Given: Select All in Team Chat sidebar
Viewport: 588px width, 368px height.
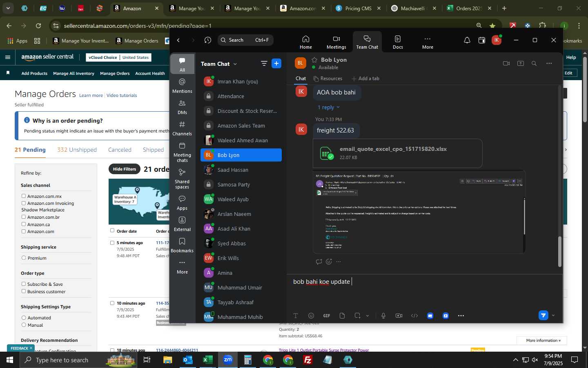Looking at the screenshot, I should pyautogui.click(x=182, y=65).
